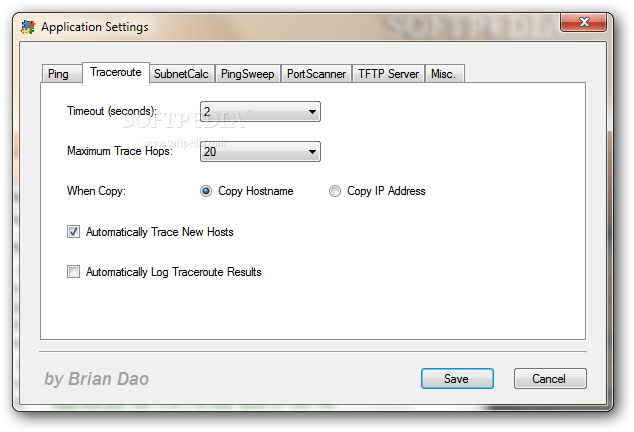Open the Maximum Trace Hops combo box
This screenshot has width=634, height=432.
pos(260,152)
